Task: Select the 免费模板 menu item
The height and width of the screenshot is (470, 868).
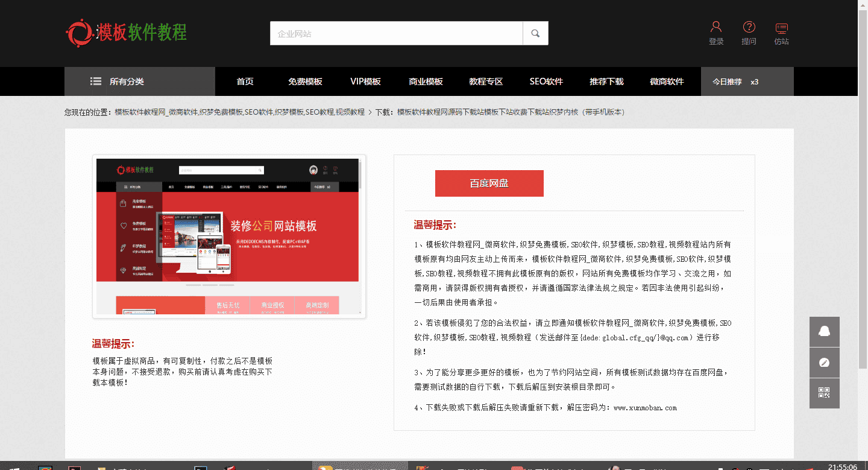Action: coord(305,81)
